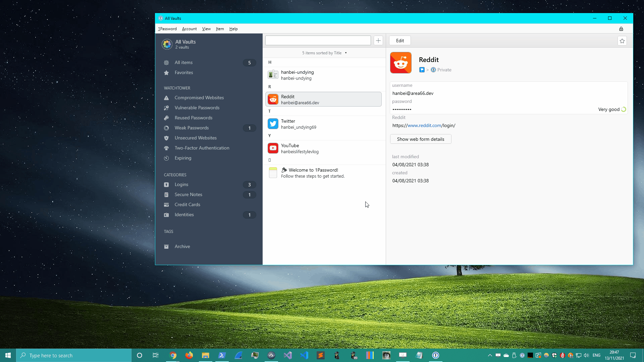Click Show web form details button

[421, 139]
